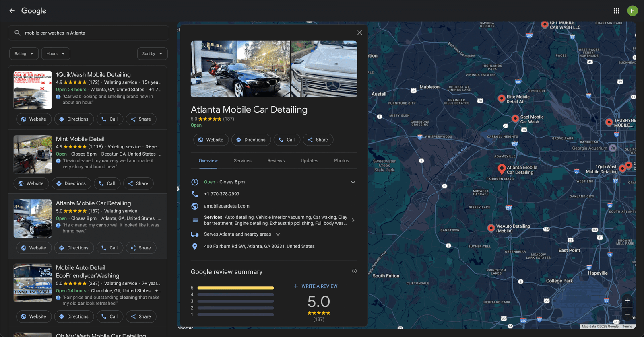
Task: Click the globe icon beside amobilecardetail.com
Action: (x=195, y=206)
